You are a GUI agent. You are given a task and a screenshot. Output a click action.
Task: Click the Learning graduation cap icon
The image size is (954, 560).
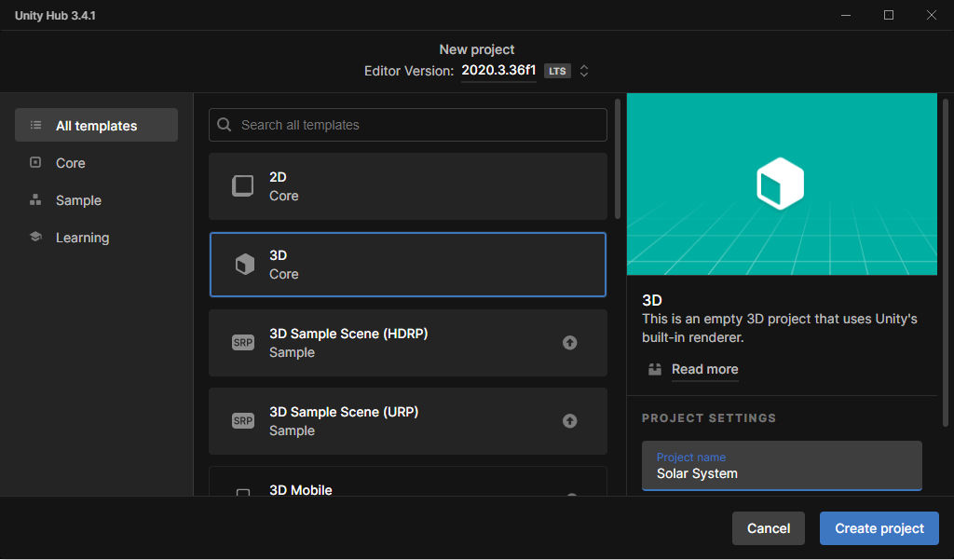click(36, 237)
